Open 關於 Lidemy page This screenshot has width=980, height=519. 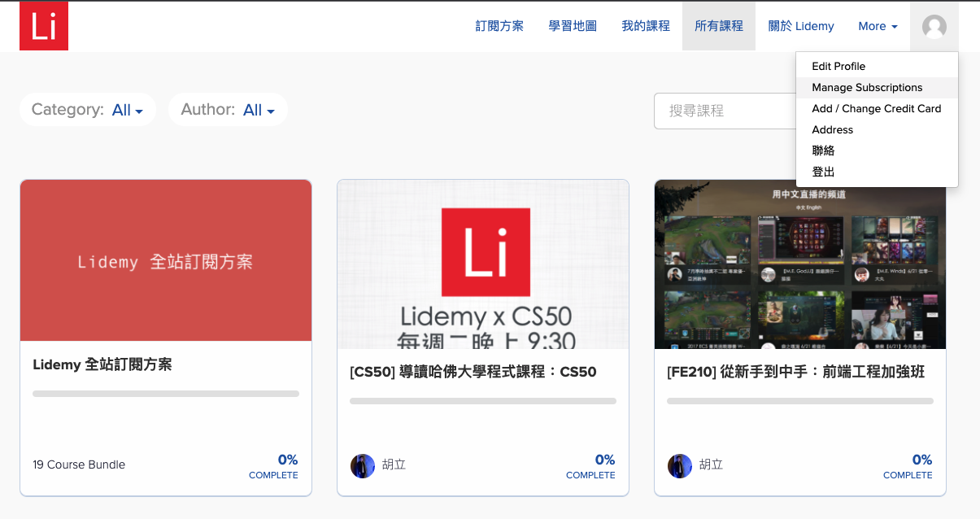[x=801, y=26]
